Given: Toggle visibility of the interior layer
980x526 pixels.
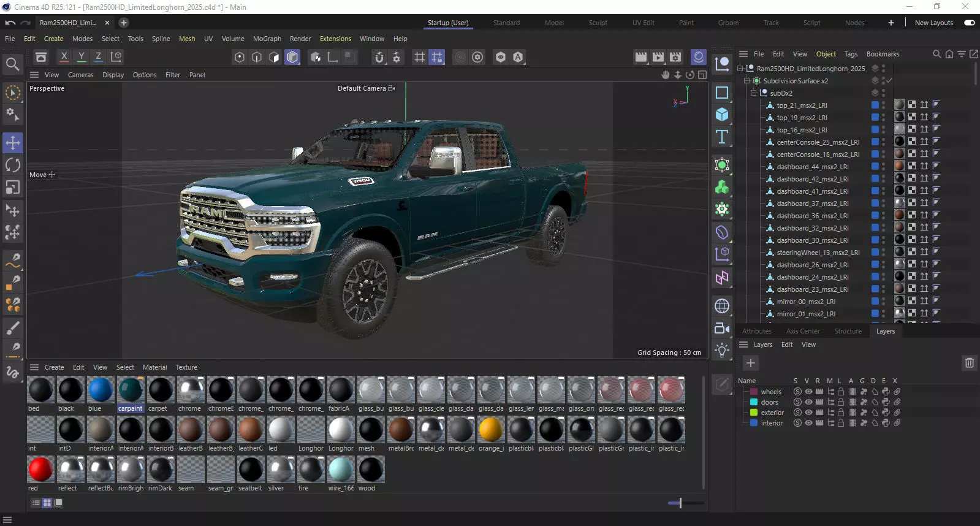Looking at the screenshot, I should pos(808,423).
